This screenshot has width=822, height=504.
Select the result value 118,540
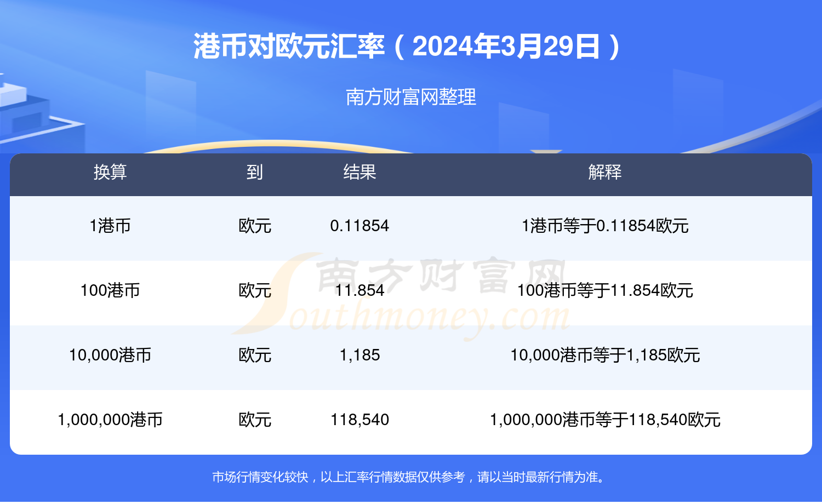click(359, 420)
